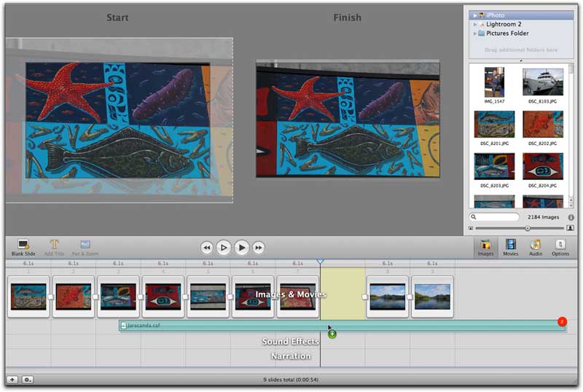
Task: Click transition marker between slides 2 and 3
Action: pyautogui.click(x=95, y=297)
